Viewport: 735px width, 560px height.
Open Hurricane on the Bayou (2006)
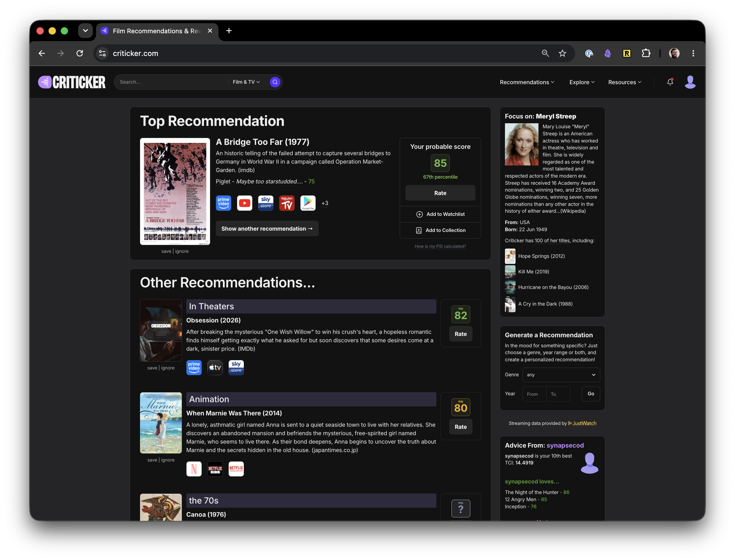pos(553,287)
